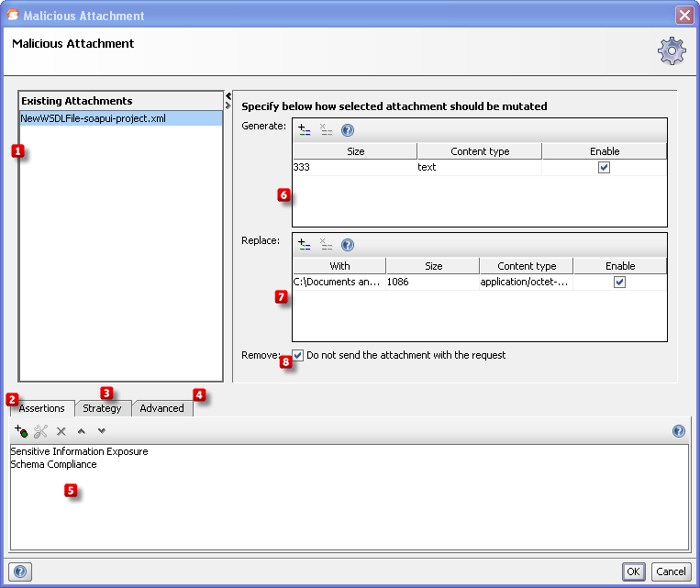The height and width of the screenshot is (588, 700).
Task: Add a new row in Replace table
Action: [305, 245]
